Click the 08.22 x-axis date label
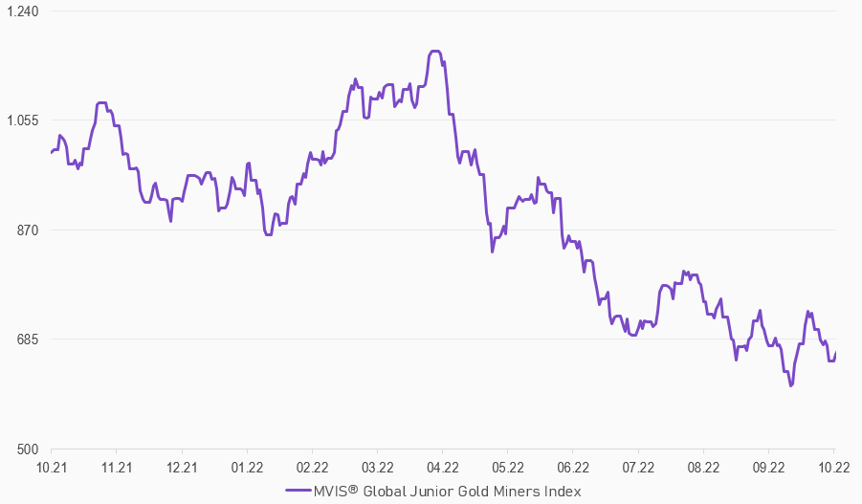Screen dimensions: 862x504 tap(703, 467)
